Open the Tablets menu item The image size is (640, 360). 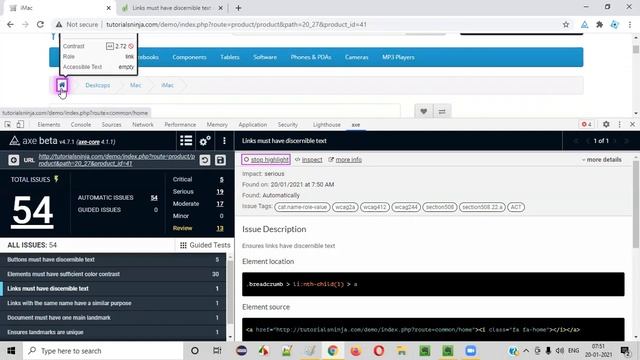pyautogui.click(x=230, y=57)
